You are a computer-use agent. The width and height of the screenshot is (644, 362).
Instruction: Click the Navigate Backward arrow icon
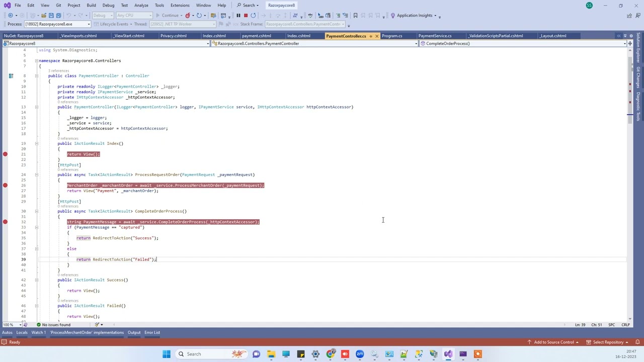coord(10,16)
